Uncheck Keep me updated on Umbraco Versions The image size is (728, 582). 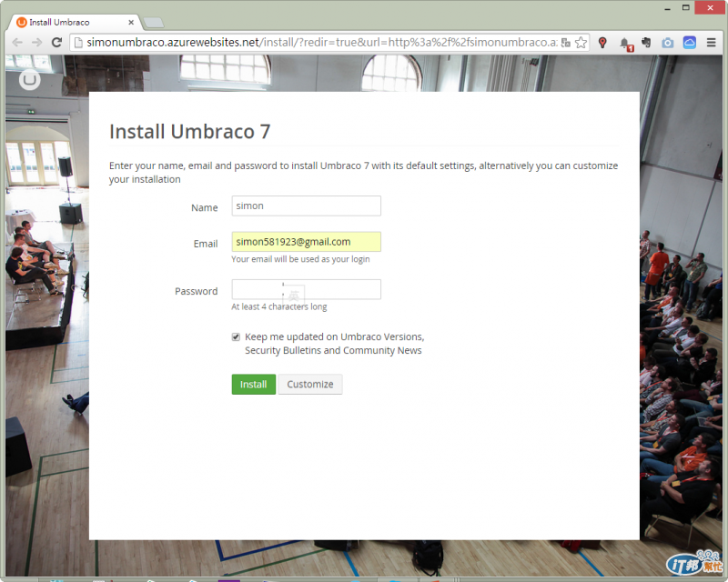(x=236, y=337)
